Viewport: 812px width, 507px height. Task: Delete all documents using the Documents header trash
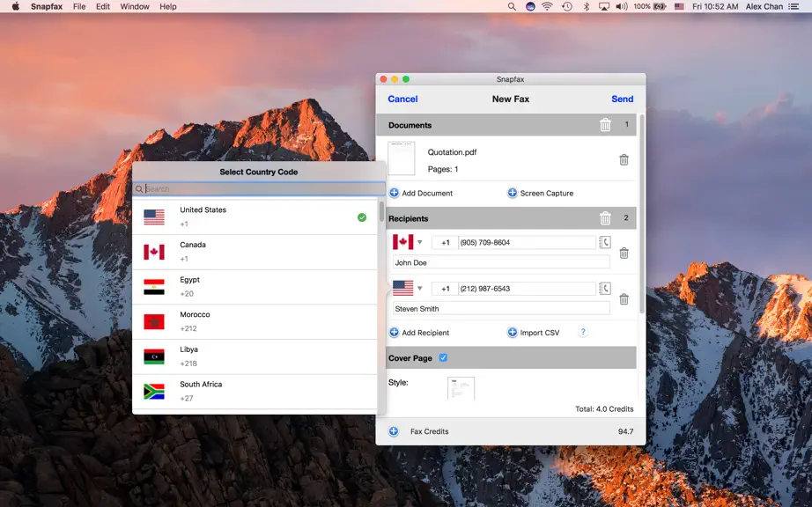pyautogui.click(x=605, y=125)
